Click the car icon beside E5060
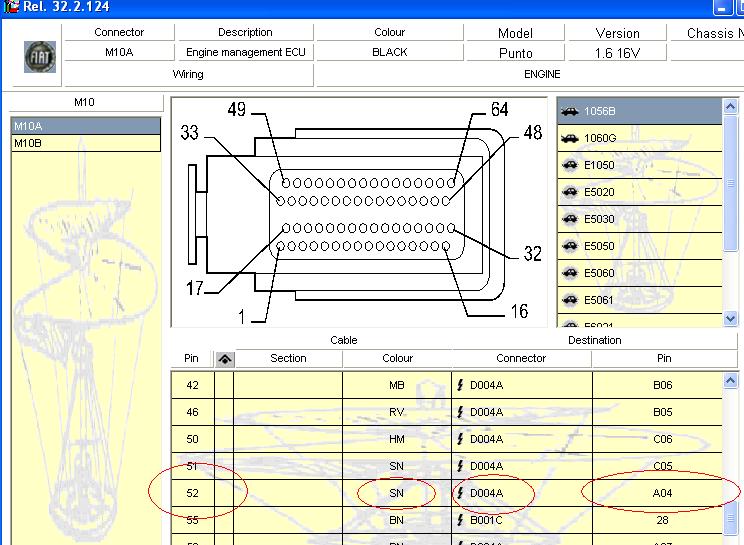 click(569, 273)
